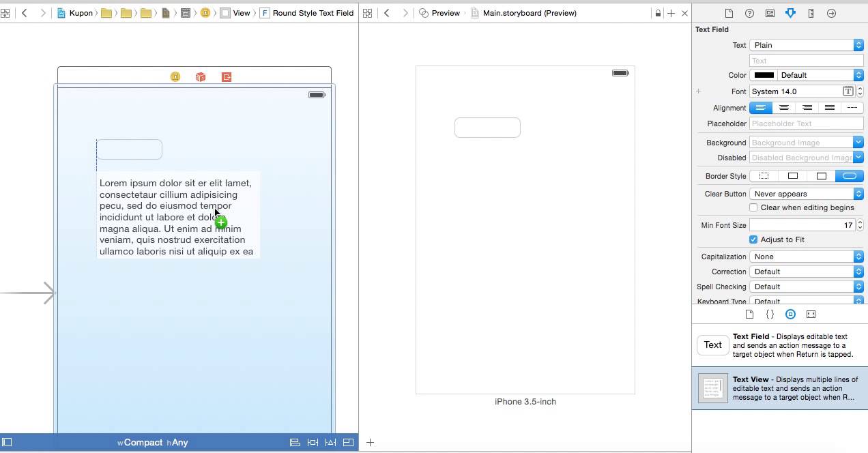Click View item in jump bar

click(235, 13)
